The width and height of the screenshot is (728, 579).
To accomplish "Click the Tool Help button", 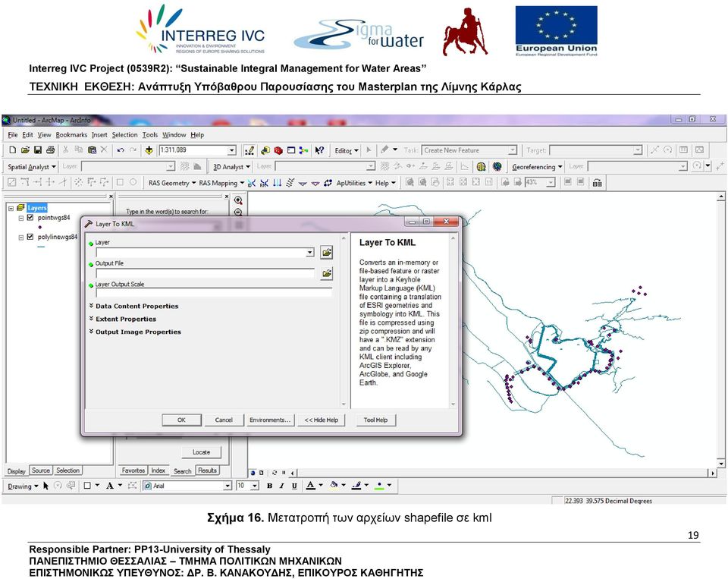I will (x=375, y=420).
